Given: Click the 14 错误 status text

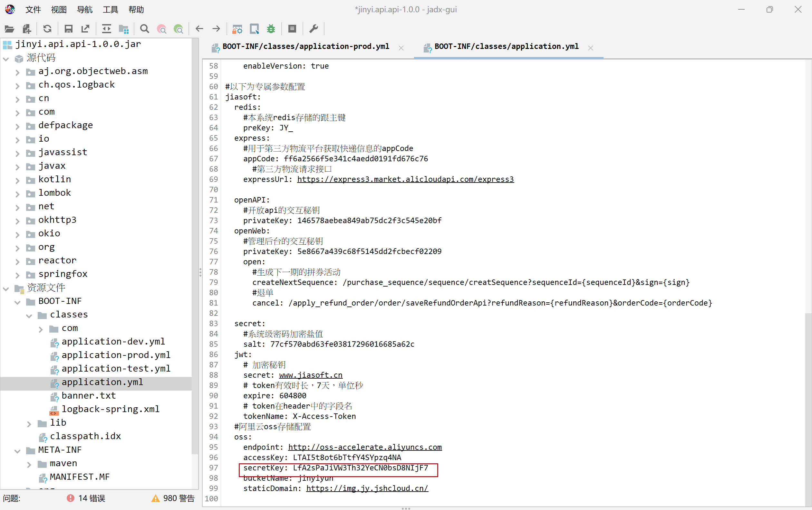Looking at the screenshot, I should click(92, 498).
